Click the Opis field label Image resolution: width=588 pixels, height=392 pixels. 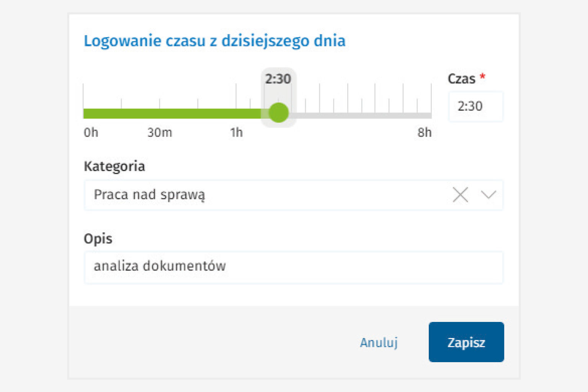98,239
